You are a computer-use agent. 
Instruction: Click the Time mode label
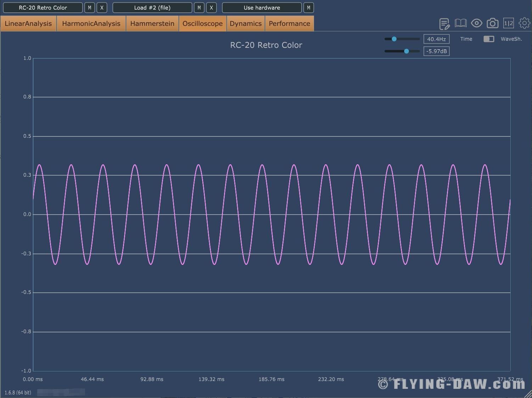click(466, 39)
